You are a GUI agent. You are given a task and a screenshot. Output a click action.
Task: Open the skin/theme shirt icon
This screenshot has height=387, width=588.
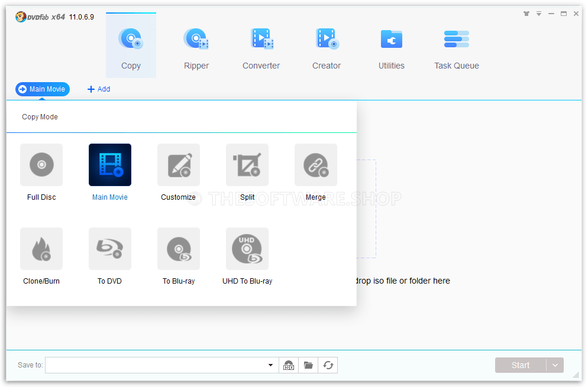click(x=526, y=14)
